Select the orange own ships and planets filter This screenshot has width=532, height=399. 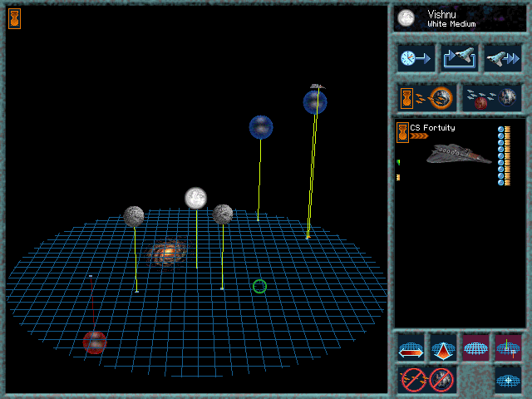click(x=426, y=98)
